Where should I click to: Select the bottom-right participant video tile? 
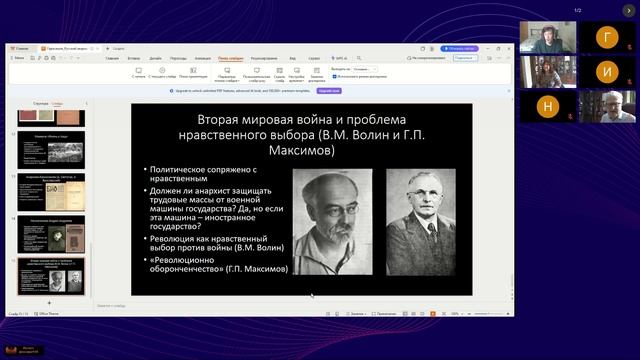[607, 107]
